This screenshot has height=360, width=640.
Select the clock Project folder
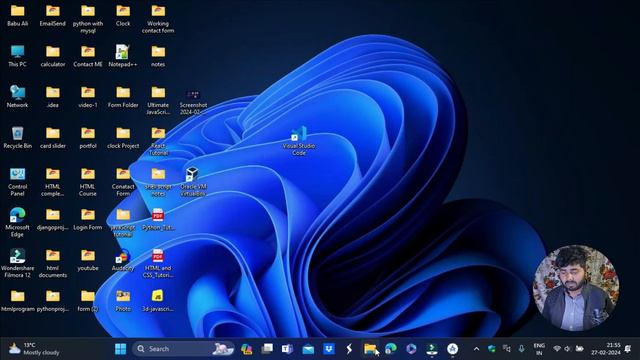[122, 138]
